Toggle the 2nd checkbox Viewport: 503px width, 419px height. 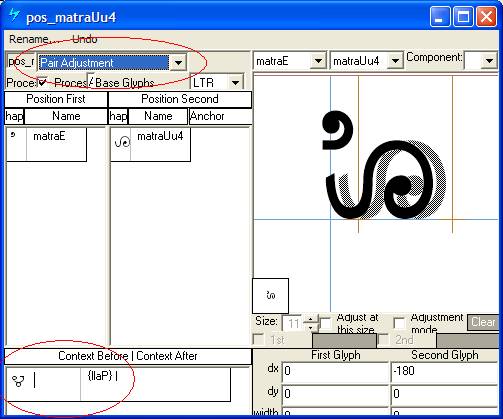click(384, 340)
